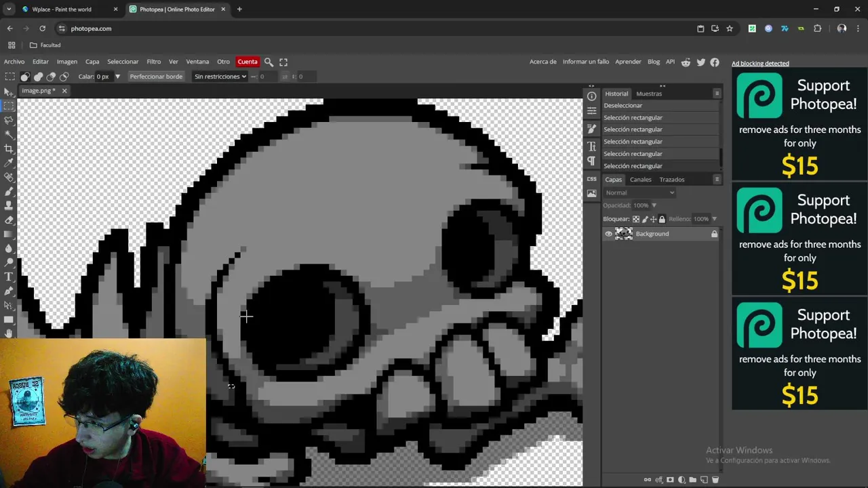Image resolution: width=868 pixels, height=488 pixels.
Task: Select the Eraser tool
Action: [9, 220]
